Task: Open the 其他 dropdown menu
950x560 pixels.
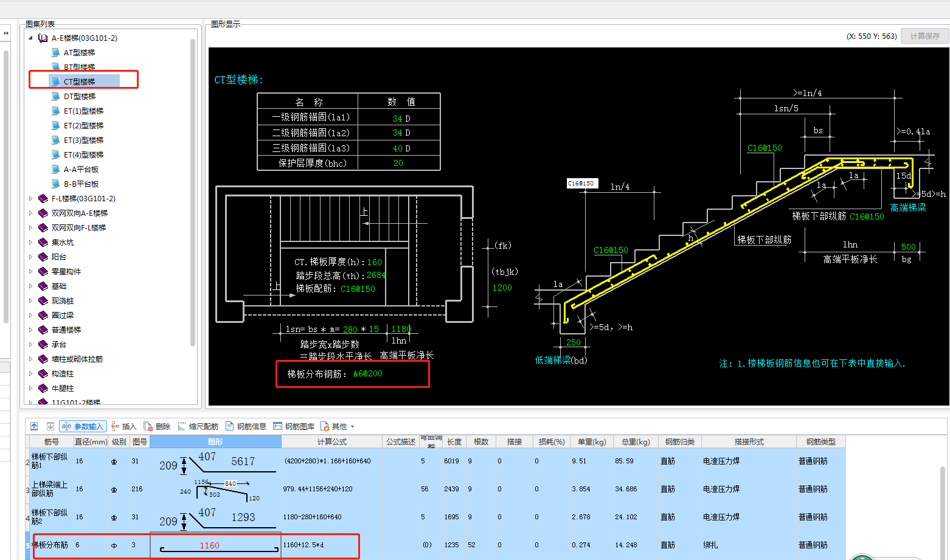Action: (337, 426)
